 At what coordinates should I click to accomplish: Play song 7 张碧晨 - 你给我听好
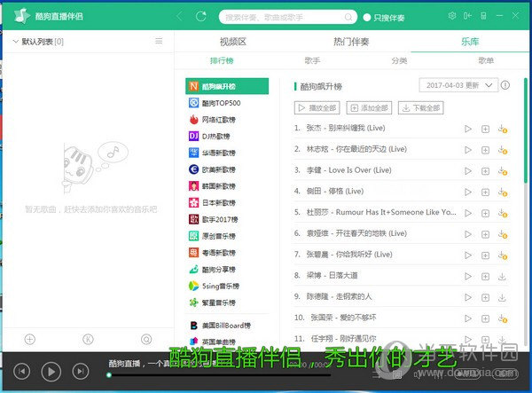pyautogui.click(x=468, y=255)
